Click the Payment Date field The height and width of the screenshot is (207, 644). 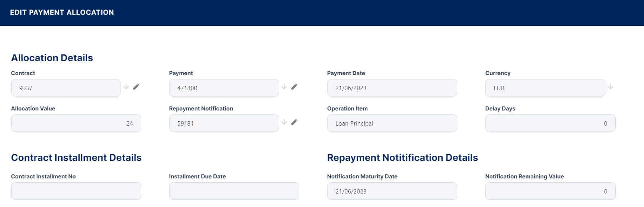point(392,88)
